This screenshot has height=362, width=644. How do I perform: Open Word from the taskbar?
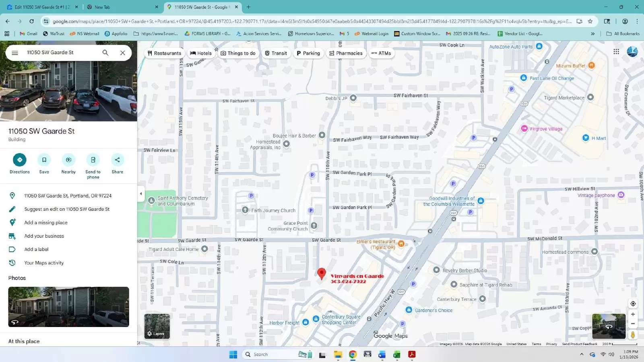coord(382,354)
